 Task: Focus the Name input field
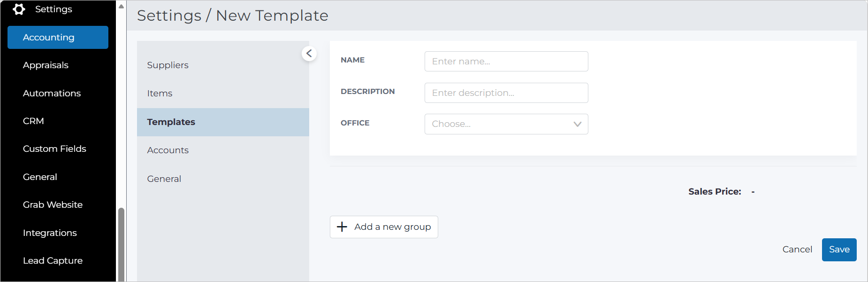(506, 62)
